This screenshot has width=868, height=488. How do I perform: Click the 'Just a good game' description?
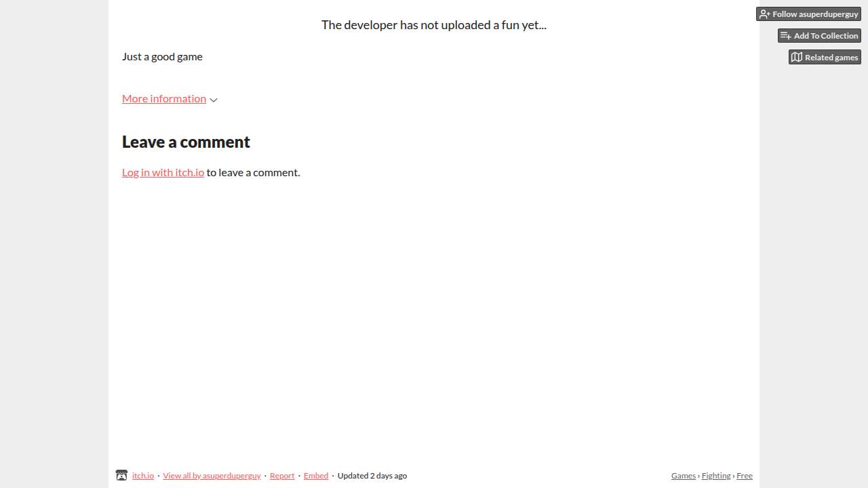pos(162,57)
